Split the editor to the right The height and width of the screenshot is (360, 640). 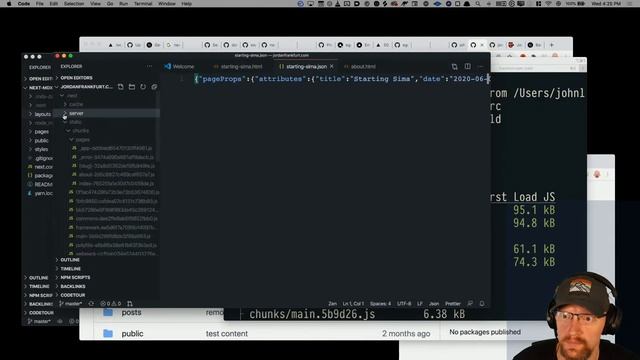click(467, 66)
